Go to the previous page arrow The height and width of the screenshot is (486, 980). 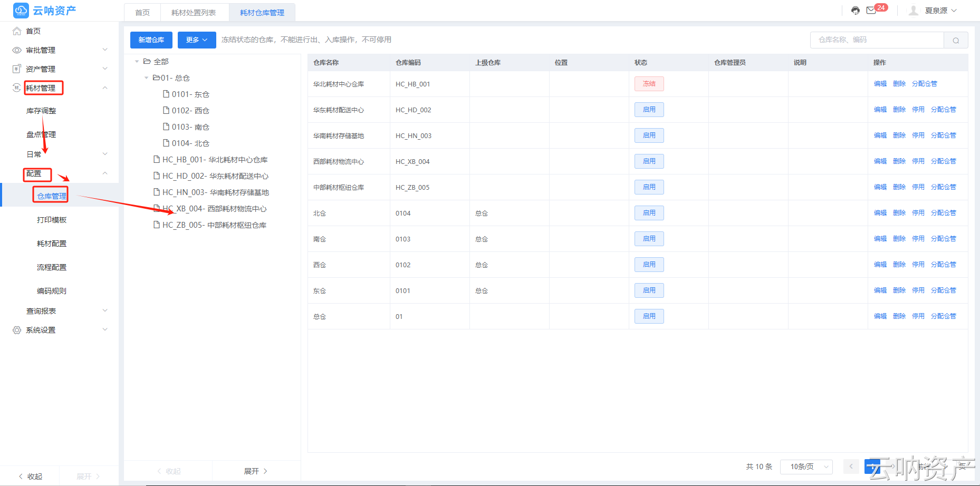(851, 466)
